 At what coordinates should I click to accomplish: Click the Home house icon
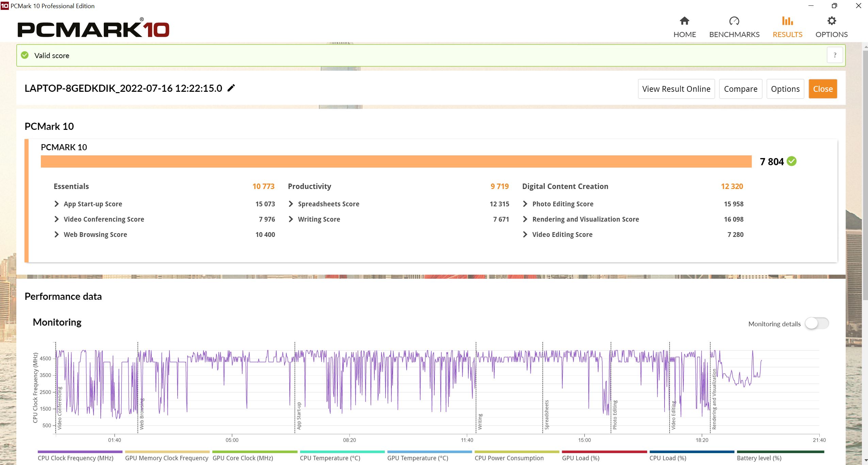click(x=684, y=21)
